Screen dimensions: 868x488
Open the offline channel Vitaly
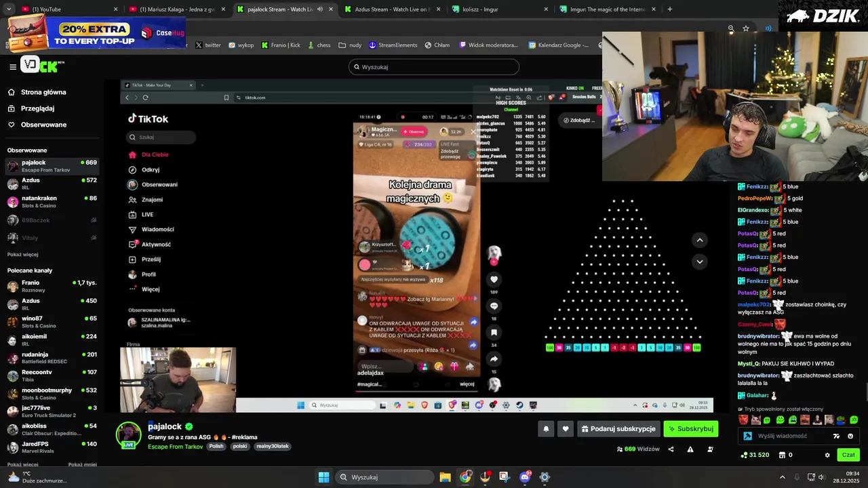(x=52, y=238)
